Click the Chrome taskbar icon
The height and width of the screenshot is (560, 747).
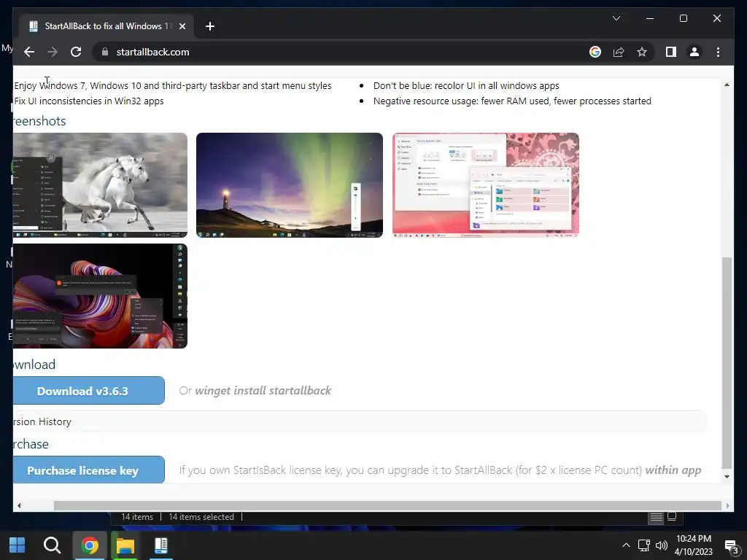pyautogui.click(x=89, y=545)
